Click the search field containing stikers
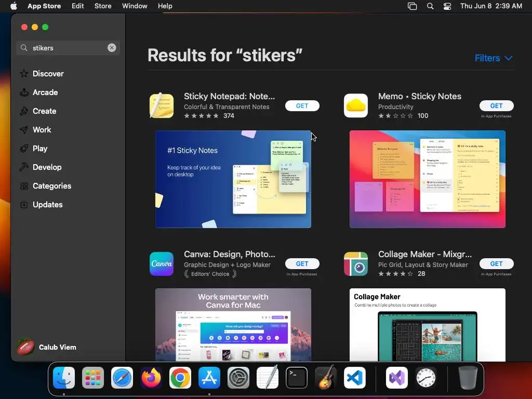Image resolution: width=532 pixels, height=399 pixels. point(68,48)
